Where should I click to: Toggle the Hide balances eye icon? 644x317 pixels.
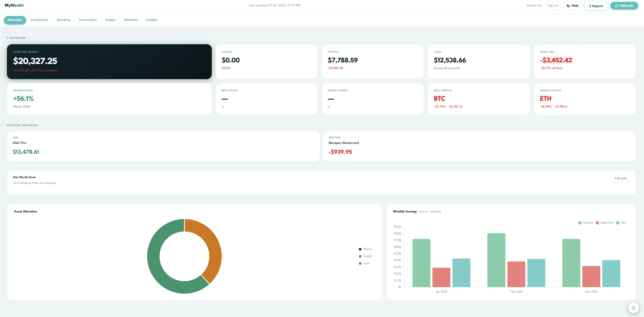click(x=568, y=6)
